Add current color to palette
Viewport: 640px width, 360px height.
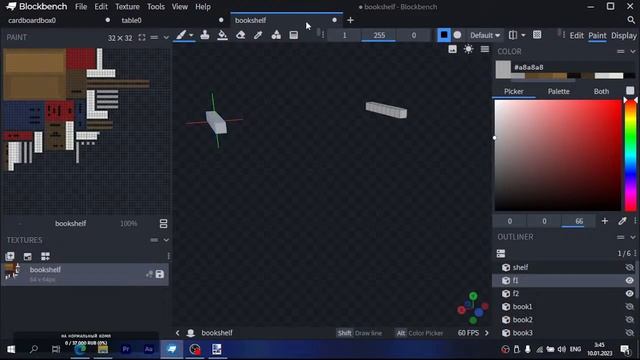pos(604,221)
